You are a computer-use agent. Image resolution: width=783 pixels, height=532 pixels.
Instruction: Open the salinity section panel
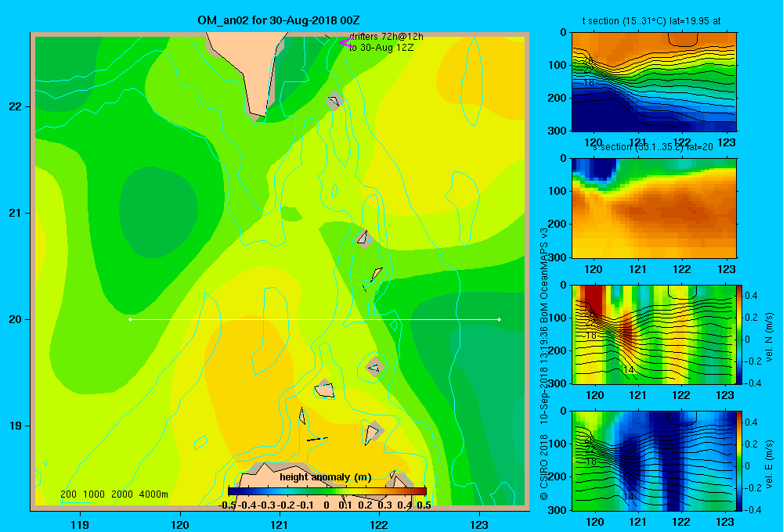pos(654,208)
